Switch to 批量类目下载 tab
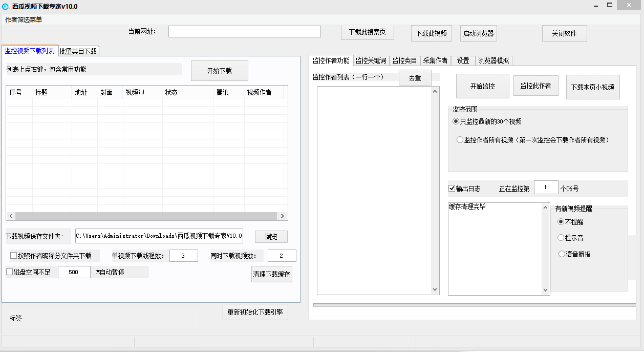Viewport: 644px width, 352px height. point(78,51)
